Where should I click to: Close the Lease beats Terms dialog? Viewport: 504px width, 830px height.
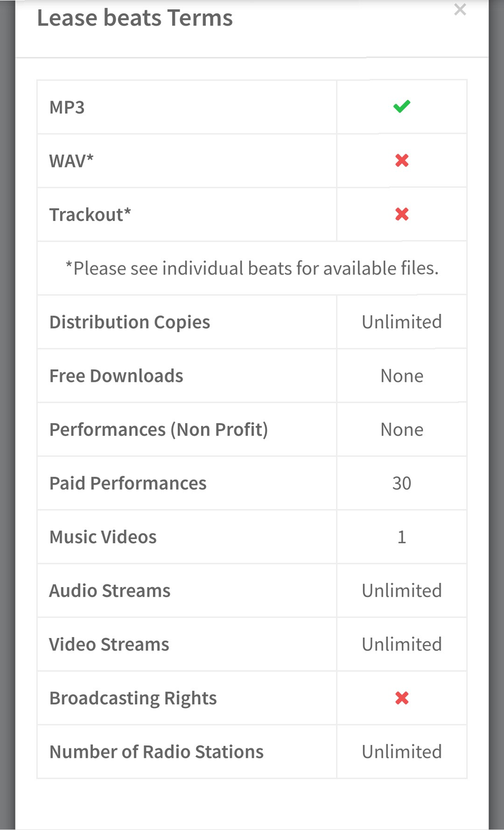(460, 9)
